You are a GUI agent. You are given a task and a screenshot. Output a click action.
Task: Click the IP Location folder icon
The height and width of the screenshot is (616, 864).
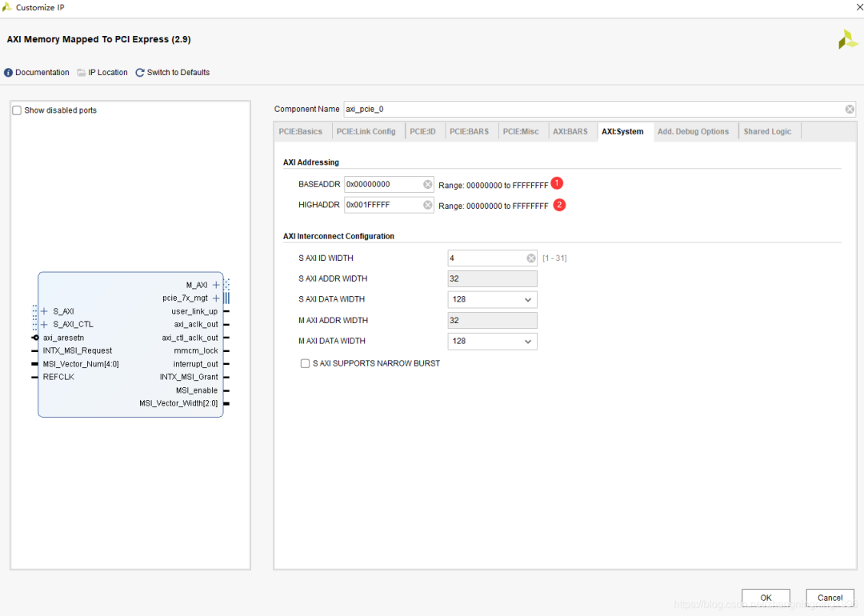click(82, 73)
